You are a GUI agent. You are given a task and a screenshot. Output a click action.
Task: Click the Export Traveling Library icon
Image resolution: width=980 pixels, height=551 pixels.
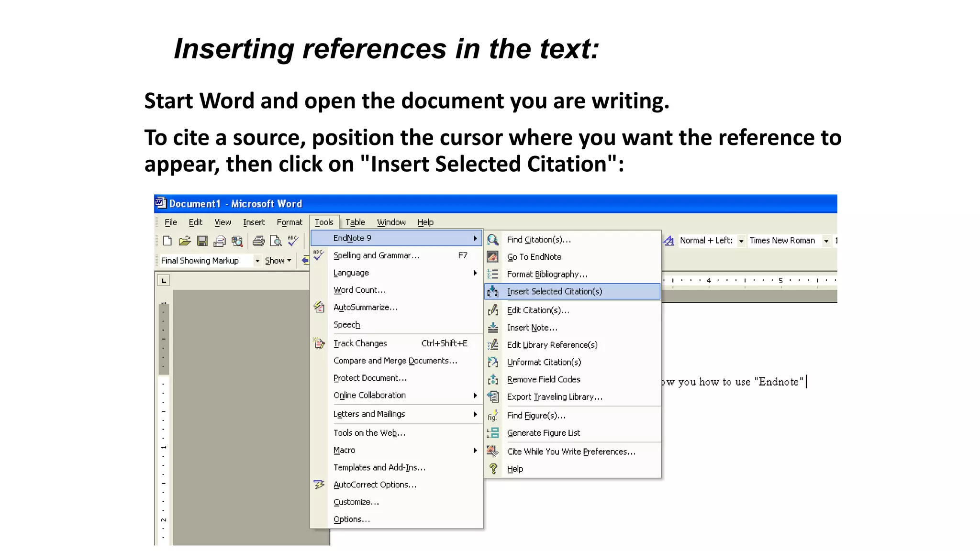tap(493, 397)
